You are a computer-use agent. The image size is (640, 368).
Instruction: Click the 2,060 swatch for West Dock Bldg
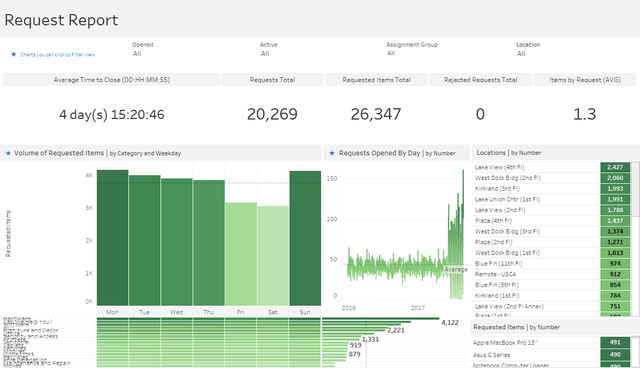[615, 178]
